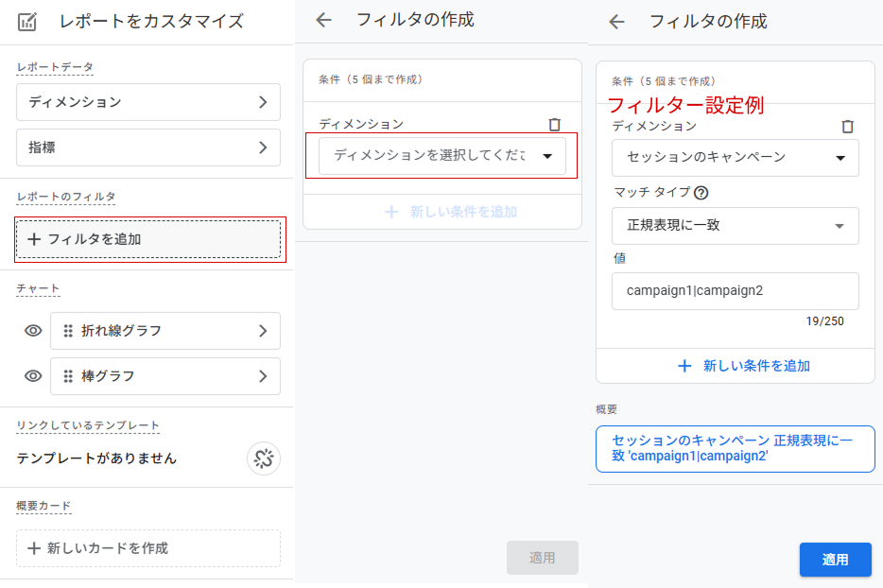Hide the 折れ線グラフ chart with eye icon

point(33,331)
